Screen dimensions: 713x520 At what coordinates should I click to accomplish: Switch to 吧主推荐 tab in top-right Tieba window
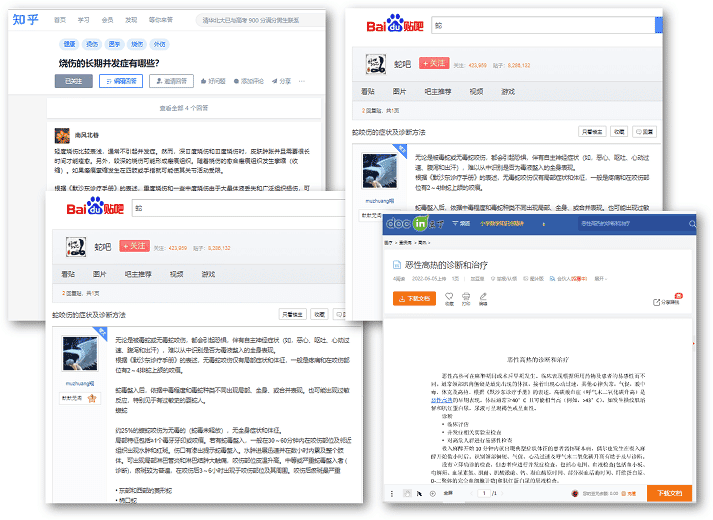tap(438, 91)
